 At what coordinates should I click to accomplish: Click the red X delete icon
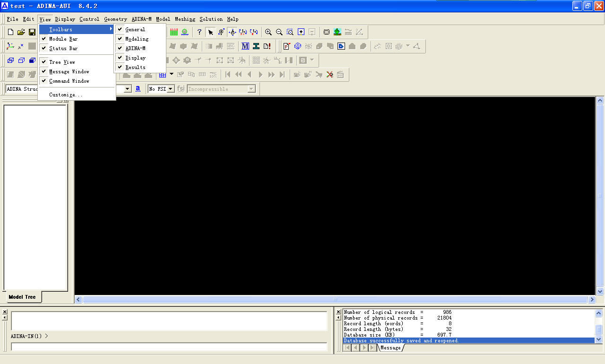(x=329, y=74)
